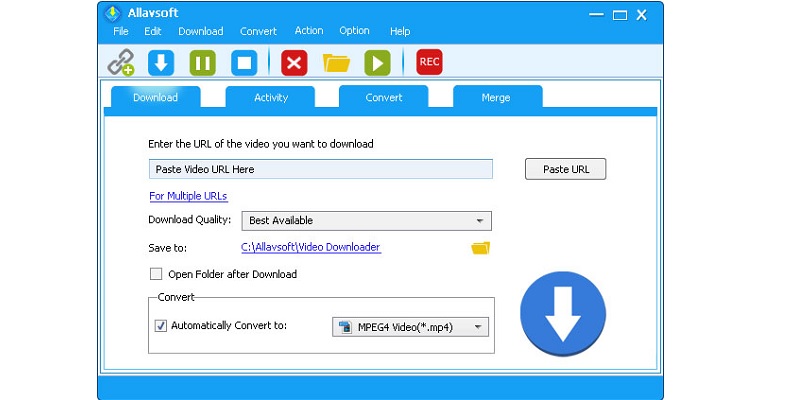Viewport: 800px width, 400px height.
Task: Switch to the Convert tab
Action: (x=384, y=97)
